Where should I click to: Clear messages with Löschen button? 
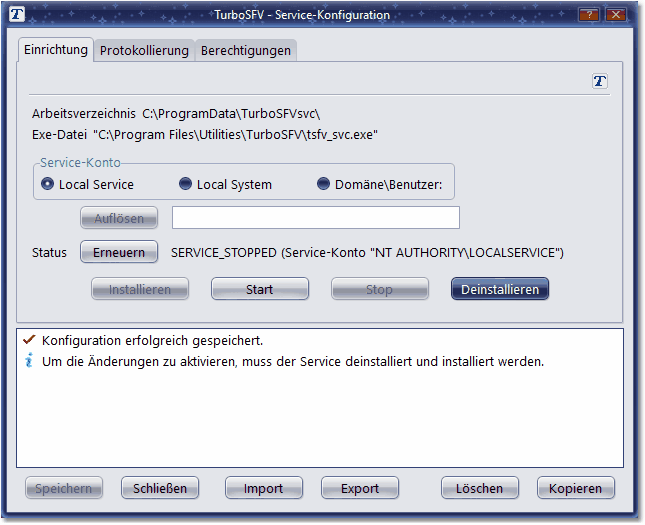tap(480, 488)
